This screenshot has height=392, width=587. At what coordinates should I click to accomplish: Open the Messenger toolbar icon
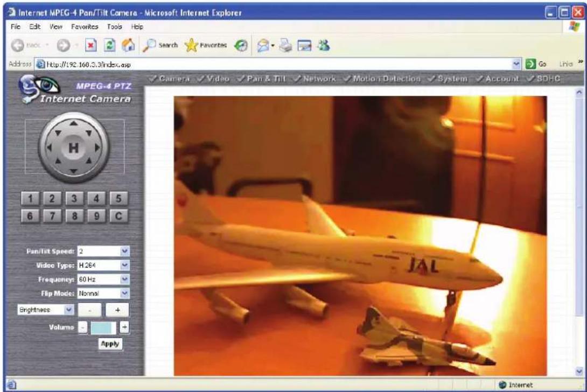(x=324, y=46)
